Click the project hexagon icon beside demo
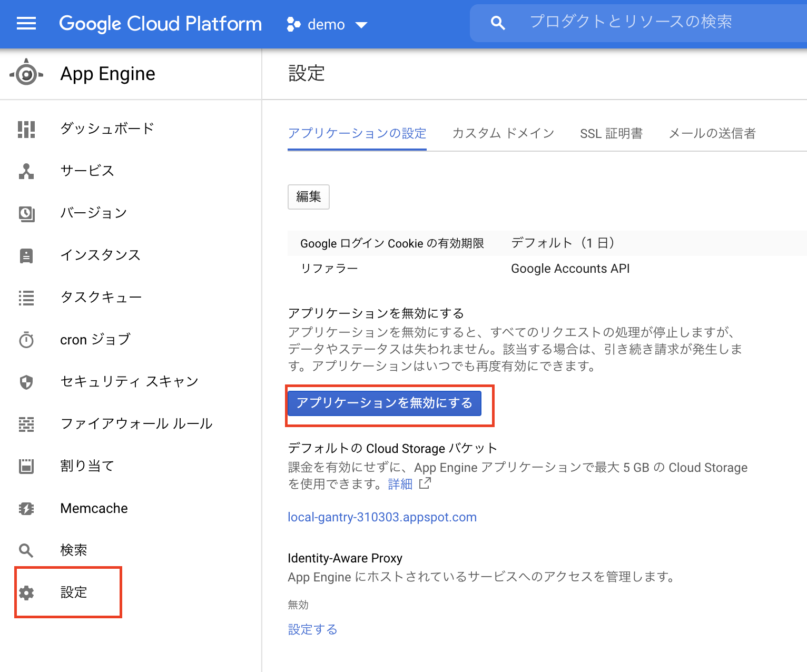The height and width of the screenshot is (672, 807). pyautogui.click(x=293, y=24)
